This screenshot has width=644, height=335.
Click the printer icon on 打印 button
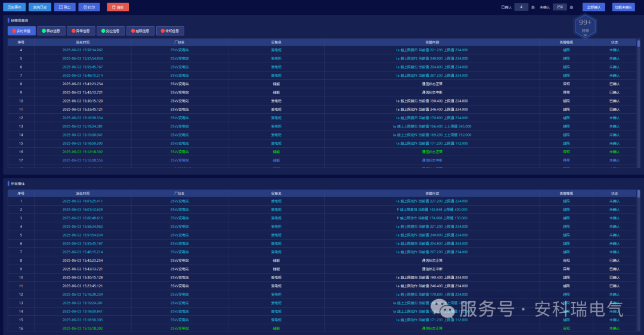click(x=85, y=7)
